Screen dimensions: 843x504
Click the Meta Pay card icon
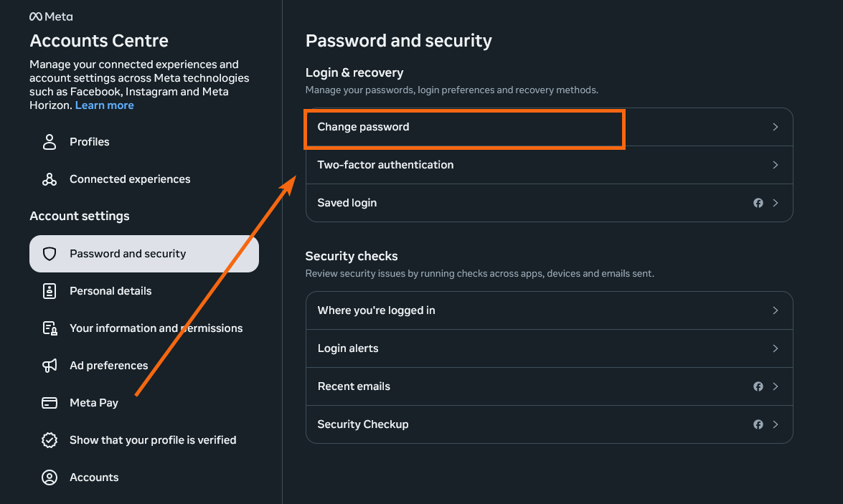[x=50, y=403]
